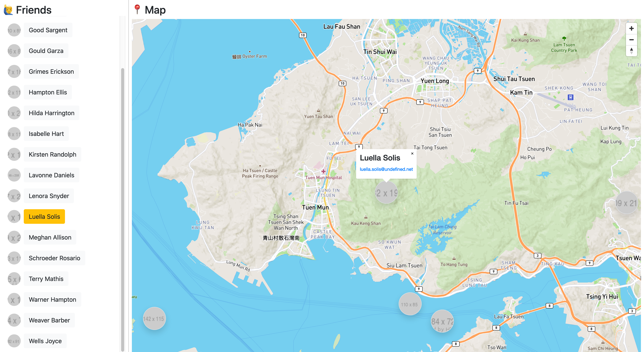Reset map bearing with compass button
The height and width of the screenshot is (352, 644).
631,51
